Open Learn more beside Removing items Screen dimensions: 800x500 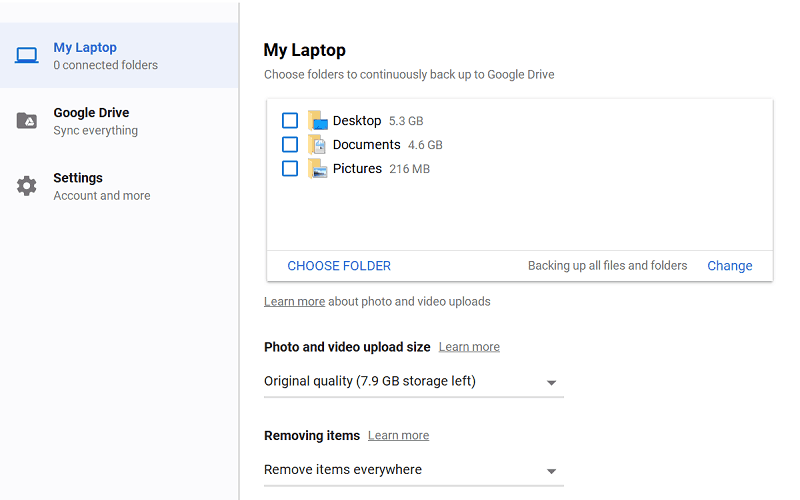click(398, 436)
